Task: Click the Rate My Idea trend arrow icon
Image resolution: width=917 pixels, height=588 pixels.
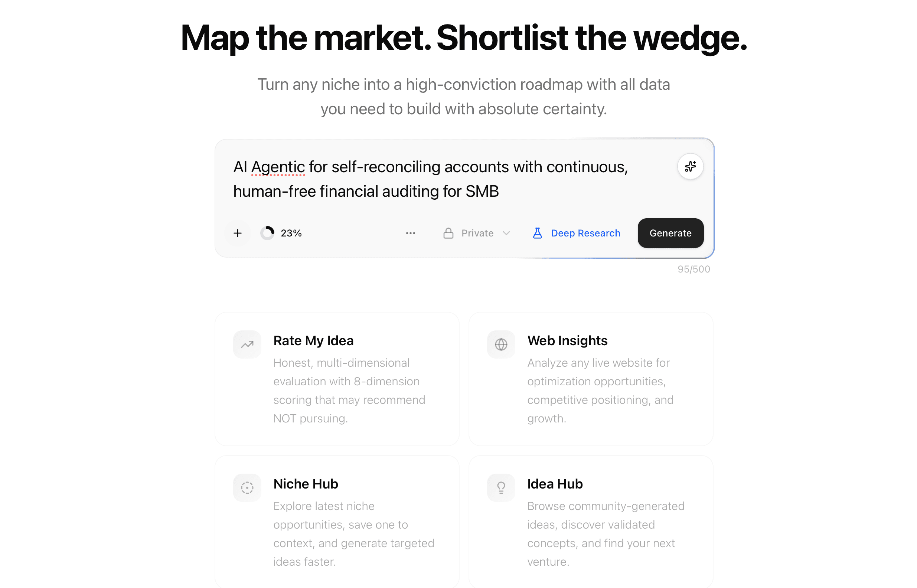Action: click(247, 344)
